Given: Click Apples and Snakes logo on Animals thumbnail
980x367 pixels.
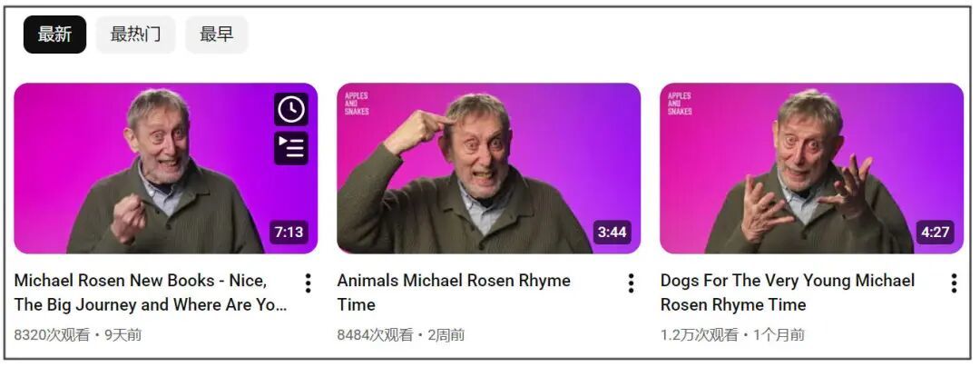Looking at the screenshot, I should (357, 104).
